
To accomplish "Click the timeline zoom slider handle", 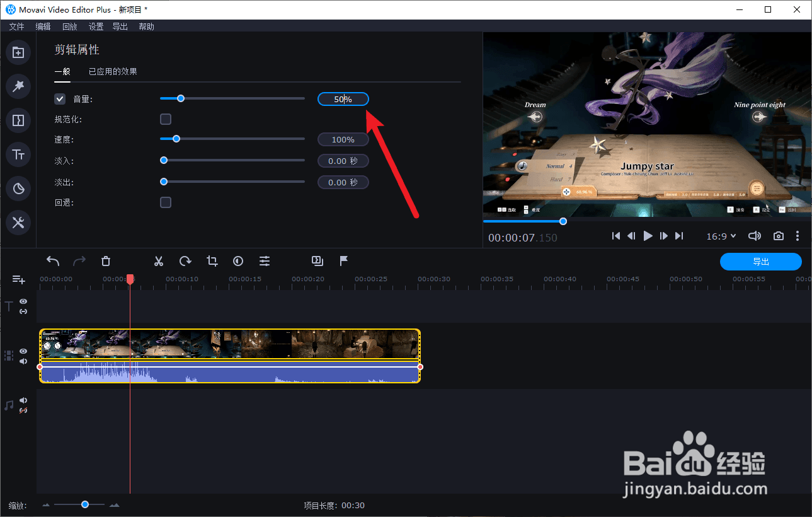I will (x=84, y=504).
